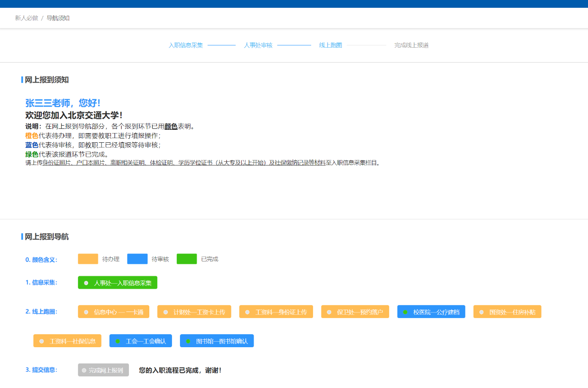Viewport: 588px width, 388px height.
Task: Select the 线上跑圈 progress step
Action: [x=331, y=45]
